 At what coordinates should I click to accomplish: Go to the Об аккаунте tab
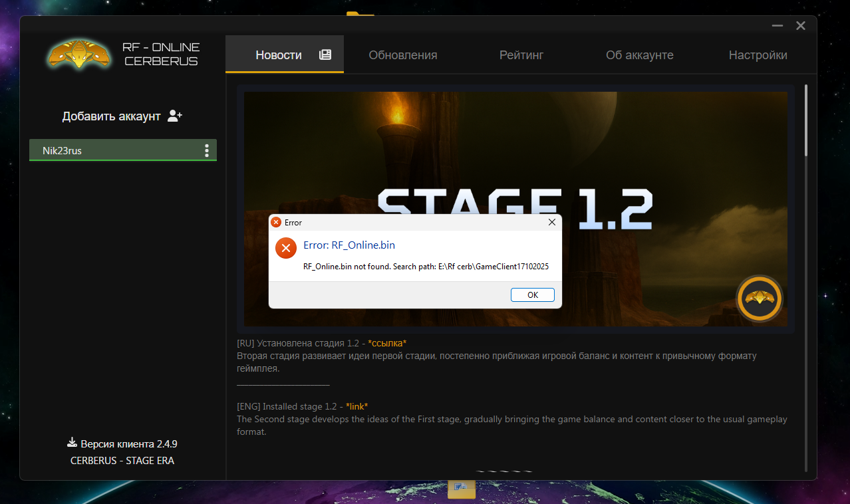click(x=640, y=55)
